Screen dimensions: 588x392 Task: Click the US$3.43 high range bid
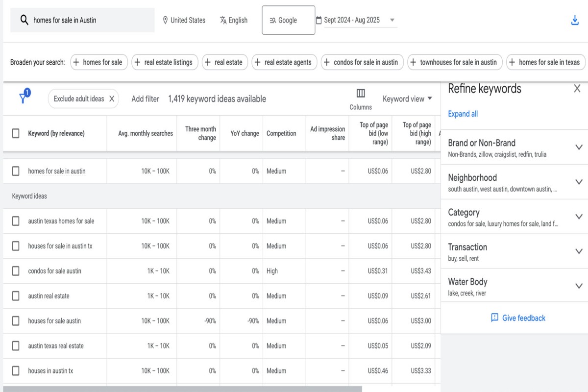point(421,271)
